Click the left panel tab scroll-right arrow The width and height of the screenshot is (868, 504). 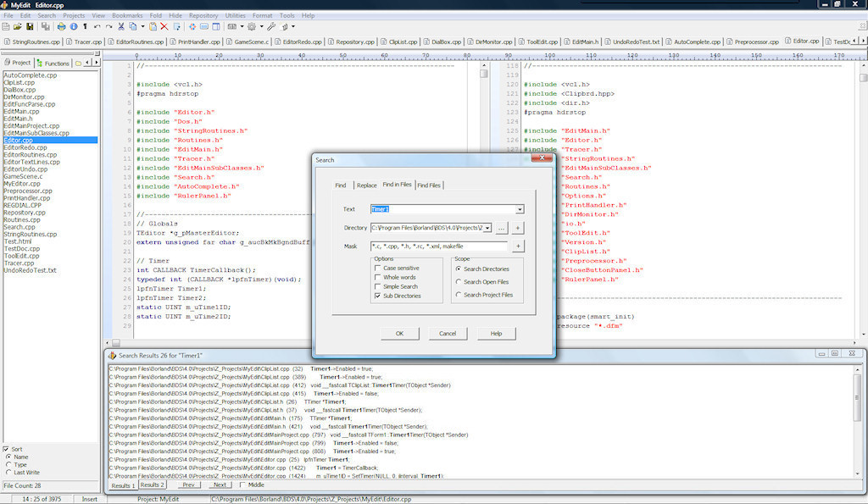[x=97, y=63]
